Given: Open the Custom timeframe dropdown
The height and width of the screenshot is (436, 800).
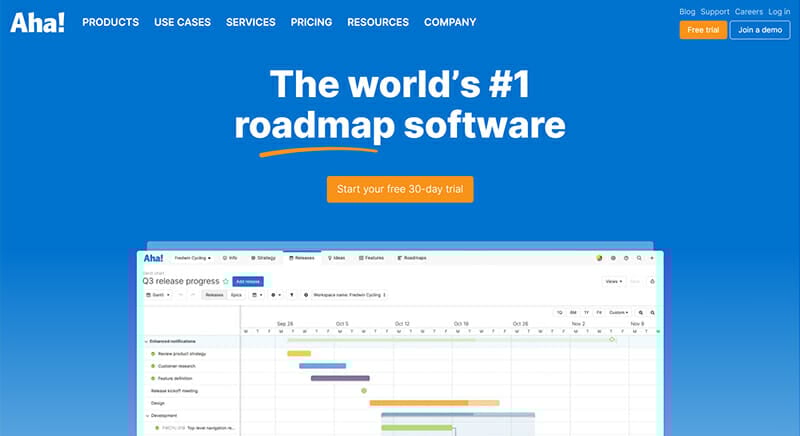Looking at the screenshot, I should (618, 313).
